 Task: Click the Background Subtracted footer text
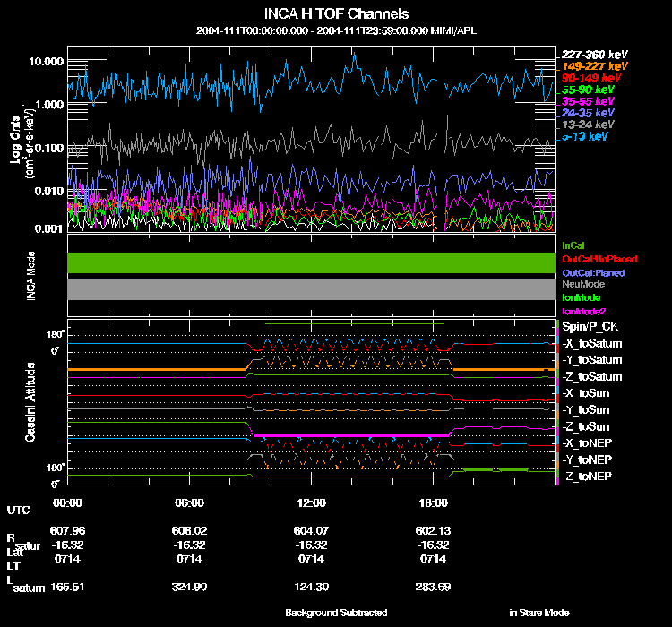(336, 613)
